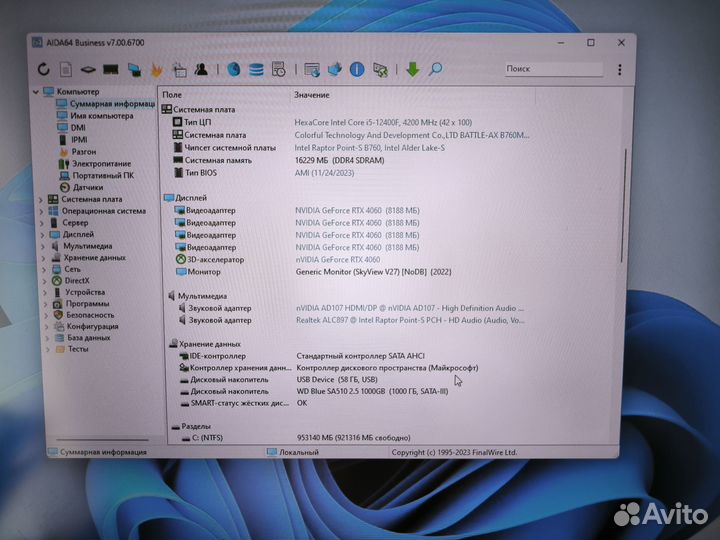Open the Colorful Technology motherboard link
This screenshot has width=720, height=540.
point(412,135)
